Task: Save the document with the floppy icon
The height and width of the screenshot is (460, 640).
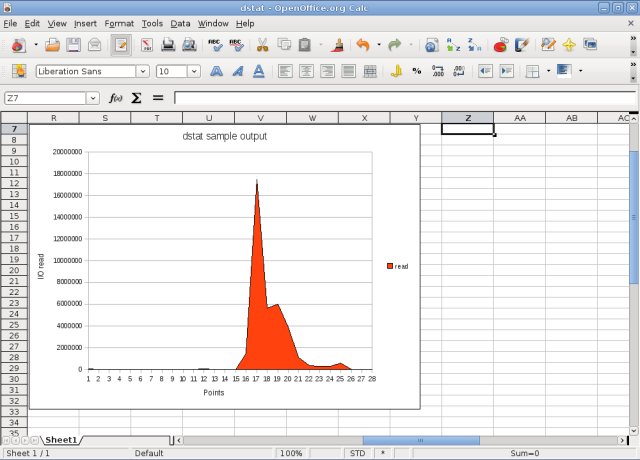Action: click(x=73, y=45)
